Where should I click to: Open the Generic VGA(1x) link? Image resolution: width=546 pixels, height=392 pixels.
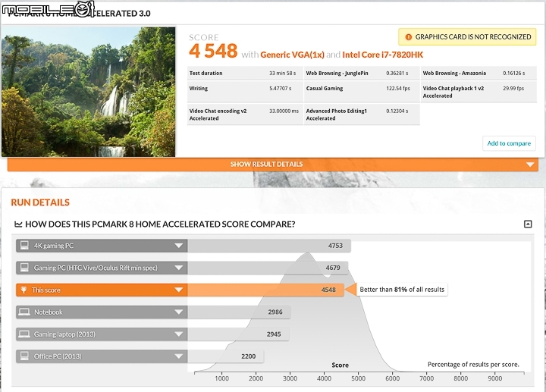[x=292, y=55]
